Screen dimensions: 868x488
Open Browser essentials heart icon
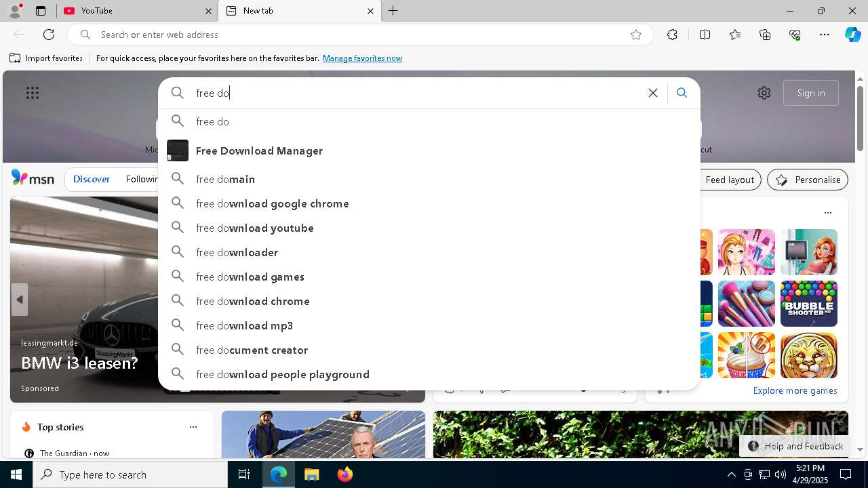[x=795, y=35]
